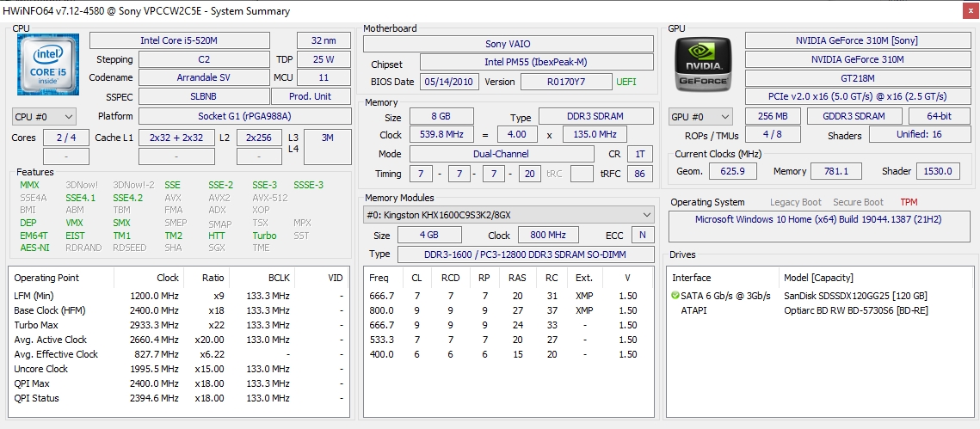Image resolution: width=980 pixels, height=429 pixels.
Task: Select the Base Clock (HFM) row
Action: click(x=179, y=310)
